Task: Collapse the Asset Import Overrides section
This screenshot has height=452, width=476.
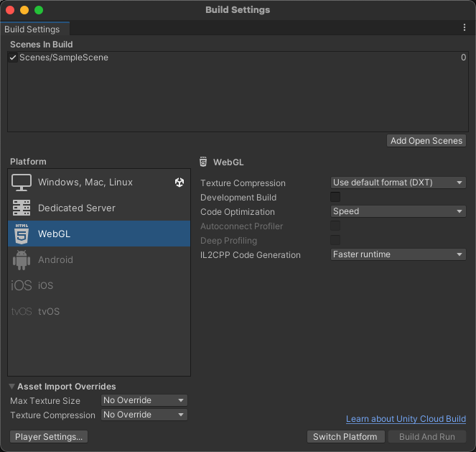Action: [x=11, y=387]
